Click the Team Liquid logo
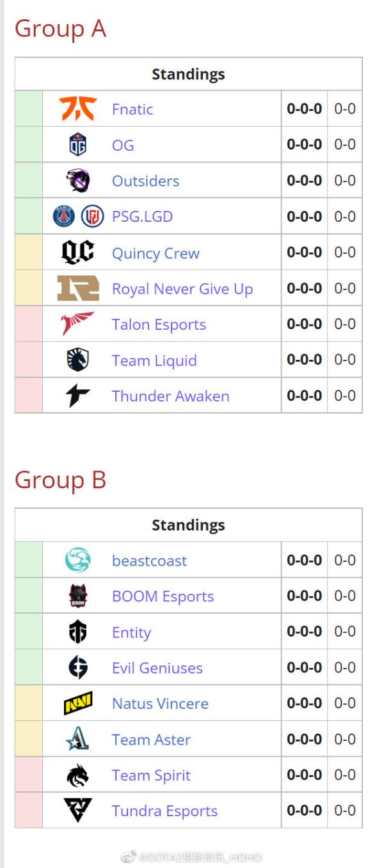384x868 pixels. click(78, 359)
